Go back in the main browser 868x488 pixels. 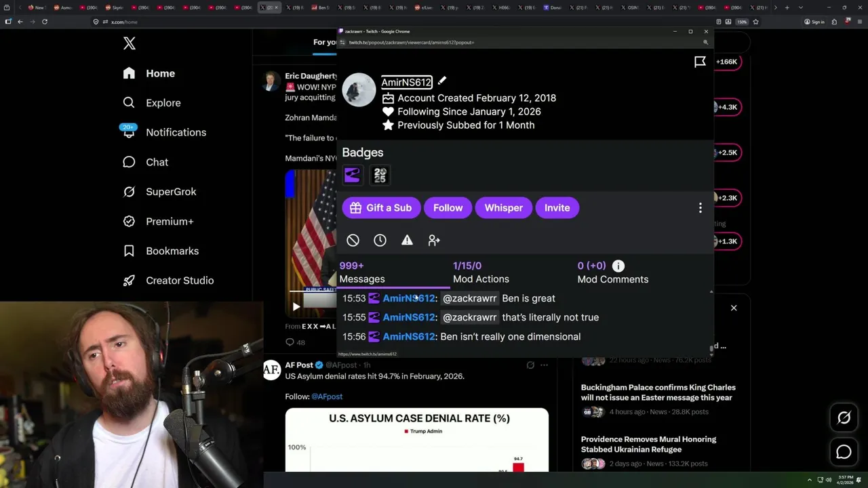(x=20, y=22)
